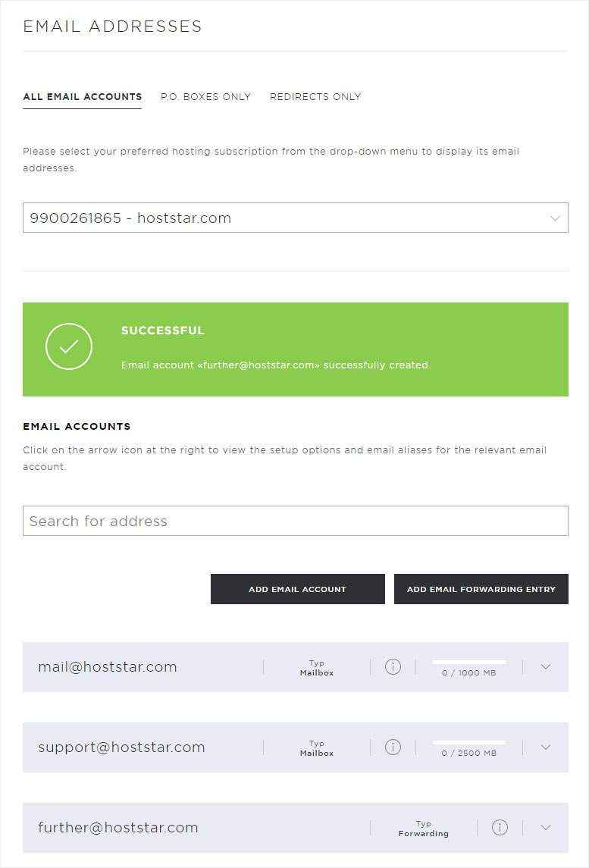Click the further@hoststar.com address text
589x868 pixels.
pyautogui.click(x=118, y=827)
